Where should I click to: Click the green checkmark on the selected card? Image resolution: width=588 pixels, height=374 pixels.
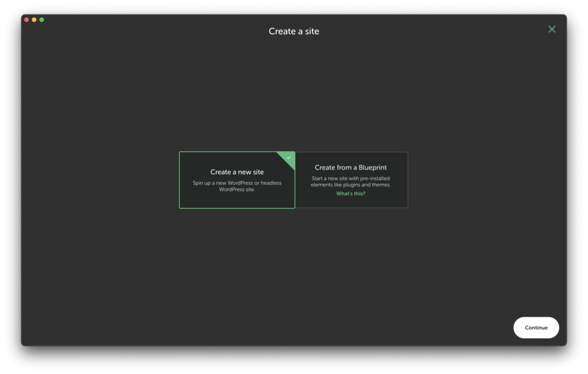pyautogui.click(x=289, y=157)
